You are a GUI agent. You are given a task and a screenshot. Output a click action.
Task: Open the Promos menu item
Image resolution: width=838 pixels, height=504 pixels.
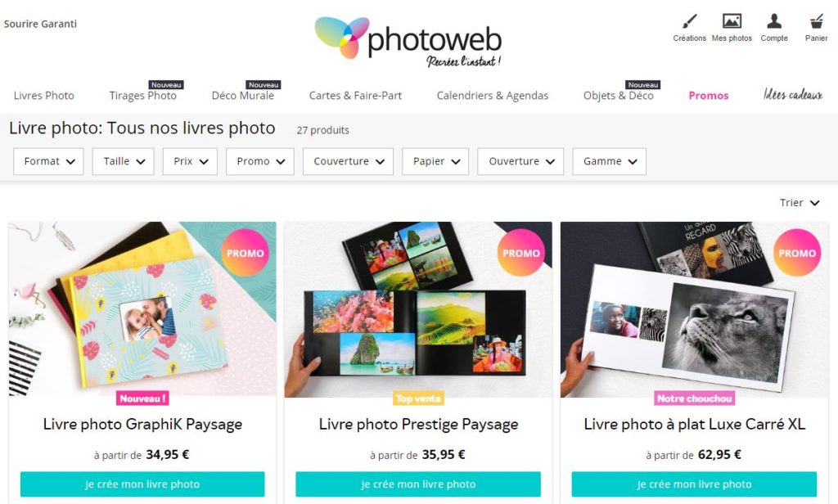(709, 96)
